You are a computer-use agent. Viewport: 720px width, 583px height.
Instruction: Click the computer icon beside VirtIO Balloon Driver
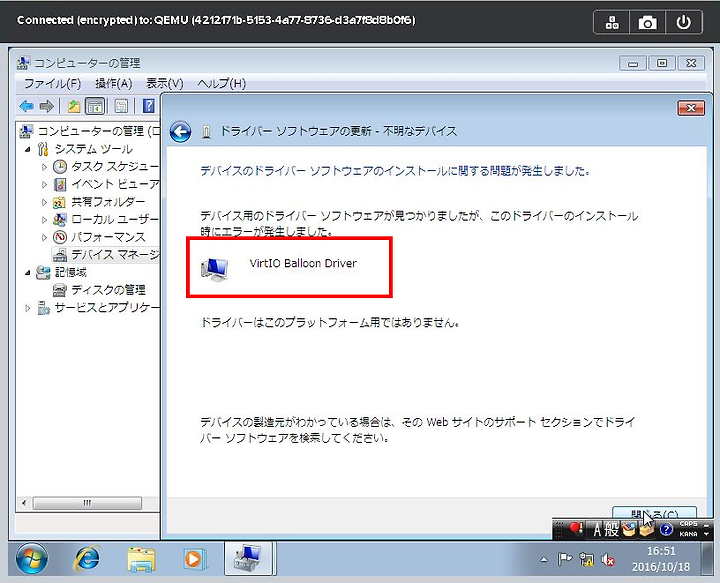click(214, 269)
